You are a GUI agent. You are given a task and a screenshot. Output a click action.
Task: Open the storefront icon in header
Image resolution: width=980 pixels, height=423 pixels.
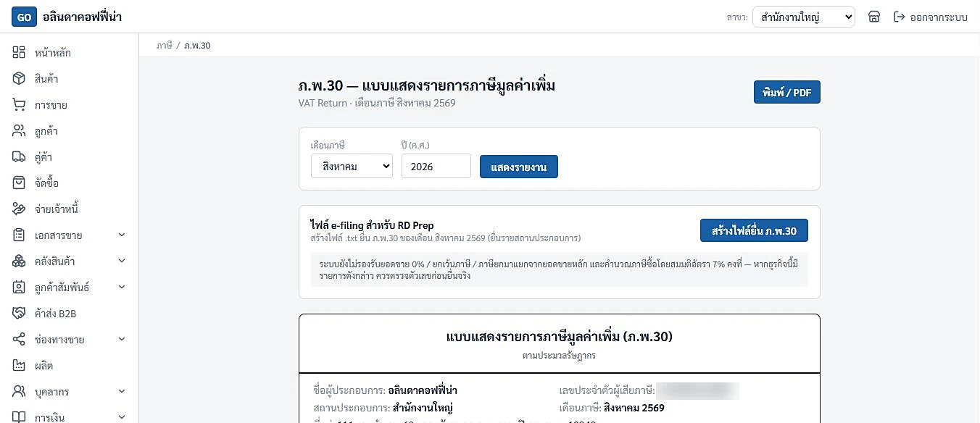(x=874, y=17)
